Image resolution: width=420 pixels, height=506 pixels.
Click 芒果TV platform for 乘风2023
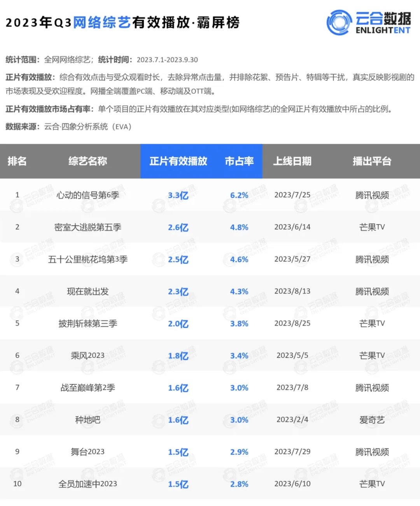pos(372,356)
